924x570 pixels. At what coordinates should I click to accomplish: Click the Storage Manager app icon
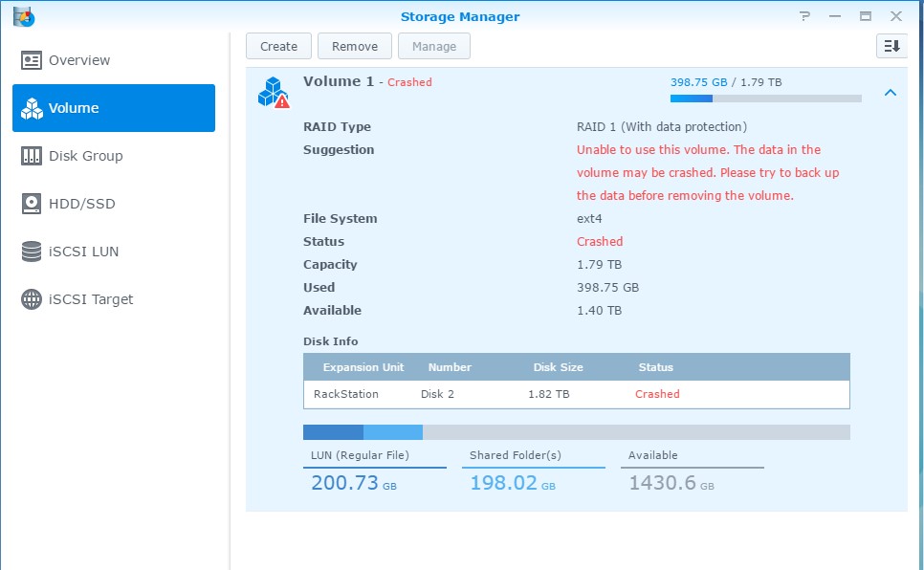(24, 15)
